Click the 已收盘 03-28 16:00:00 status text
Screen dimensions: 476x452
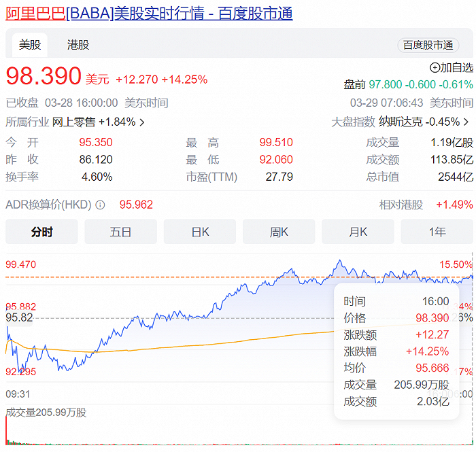[62, 103]
